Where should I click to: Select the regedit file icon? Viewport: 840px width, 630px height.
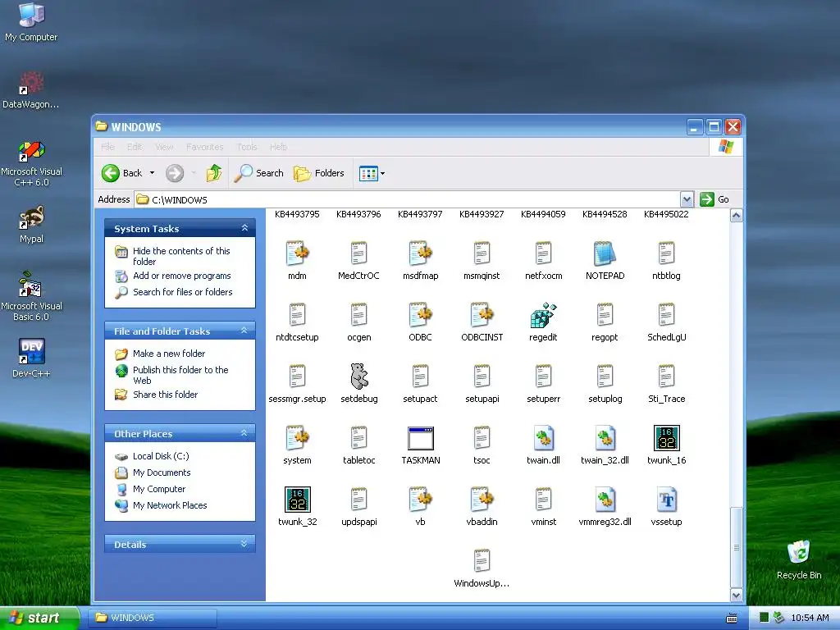(x=543, y=315)
